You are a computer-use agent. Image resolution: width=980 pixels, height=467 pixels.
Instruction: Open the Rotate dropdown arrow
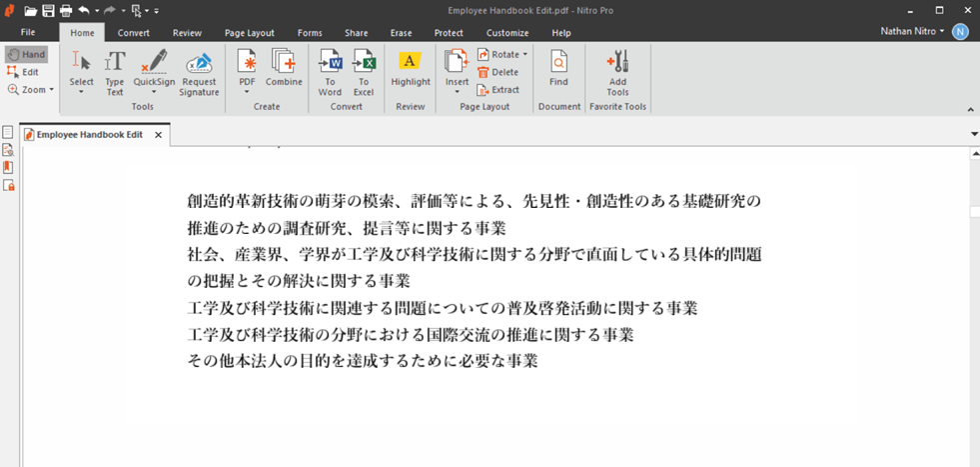tap(525, 55)
